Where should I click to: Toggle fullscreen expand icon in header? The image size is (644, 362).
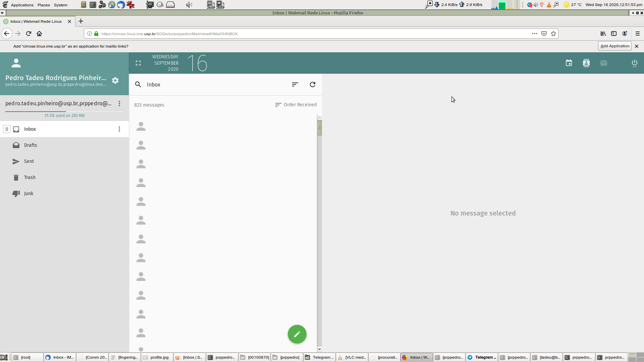point(138,63)
